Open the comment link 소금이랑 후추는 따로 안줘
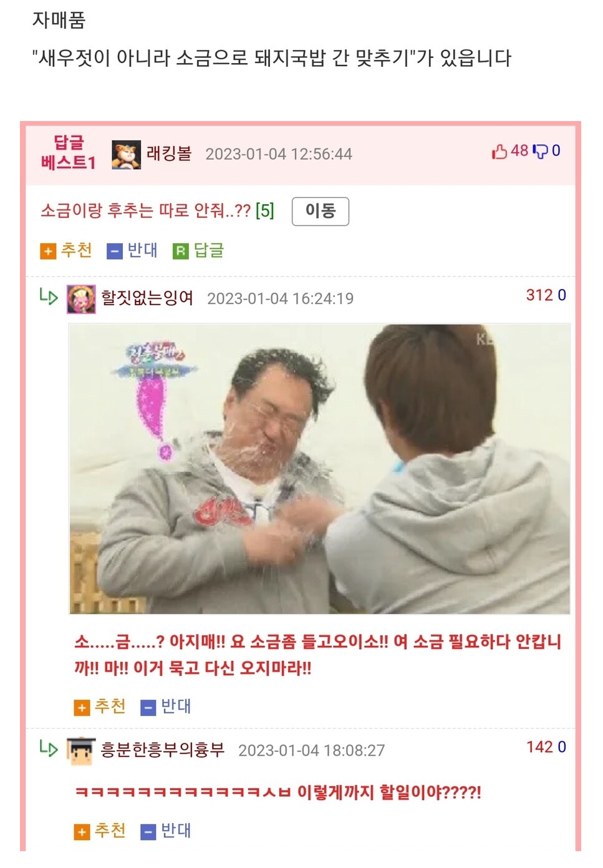Image resolution: width=603 pixels, height=868 pixels. coord(145,211)
